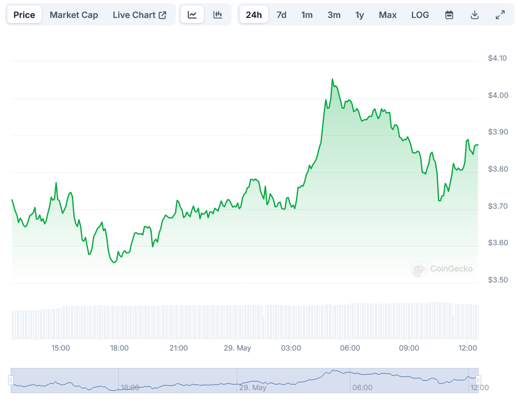Click the 15:00 time axis label
This screenshot has height=405, width=532.
tap(61, 348)
